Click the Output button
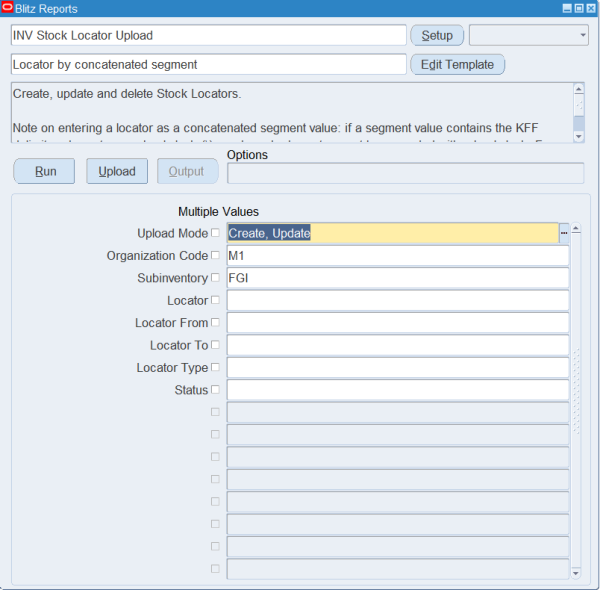 tap(188, 171)
